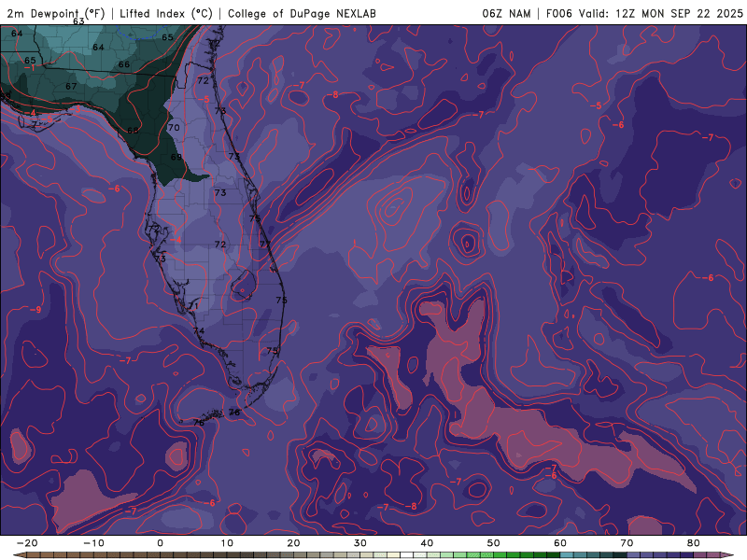Click the '-1' lifted index contour label
The image size is (747, 560).
30,68
